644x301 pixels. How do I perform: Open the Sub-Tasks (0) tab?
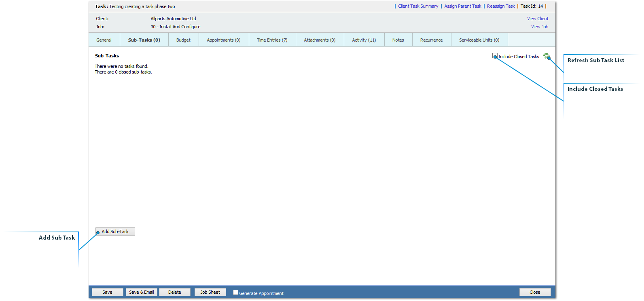144,40
